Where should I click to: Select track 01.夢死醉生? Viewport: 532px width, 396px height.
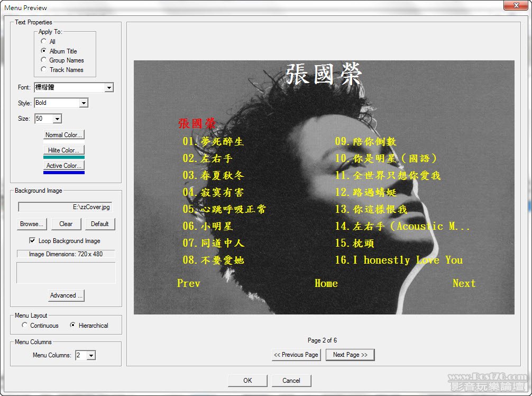(x=213, y=141)
